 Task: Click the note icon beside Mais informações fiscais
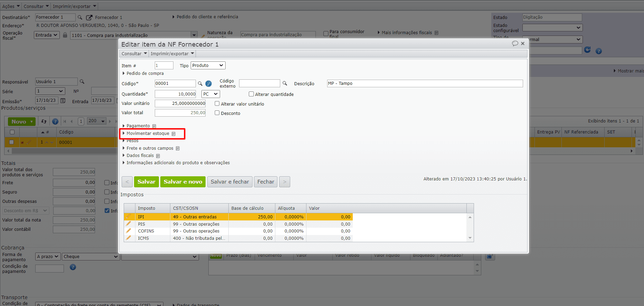click(x=437, y=33)
